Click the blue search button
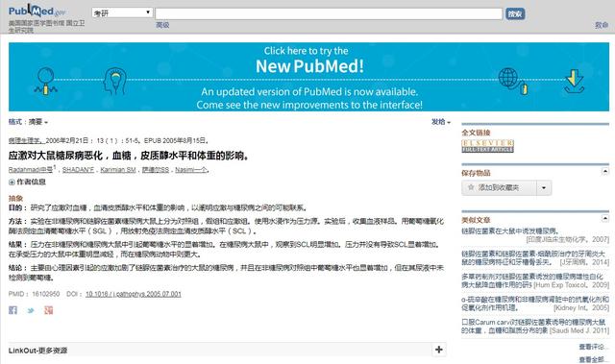 coord(515,14)
